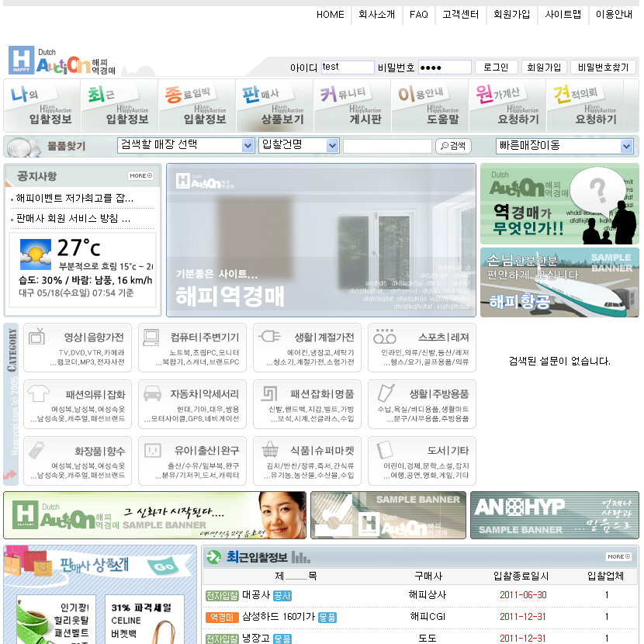The width and height of the screenshot is (644, 644).
Task: Click the 검색 search button
Action: click(453, 146)
